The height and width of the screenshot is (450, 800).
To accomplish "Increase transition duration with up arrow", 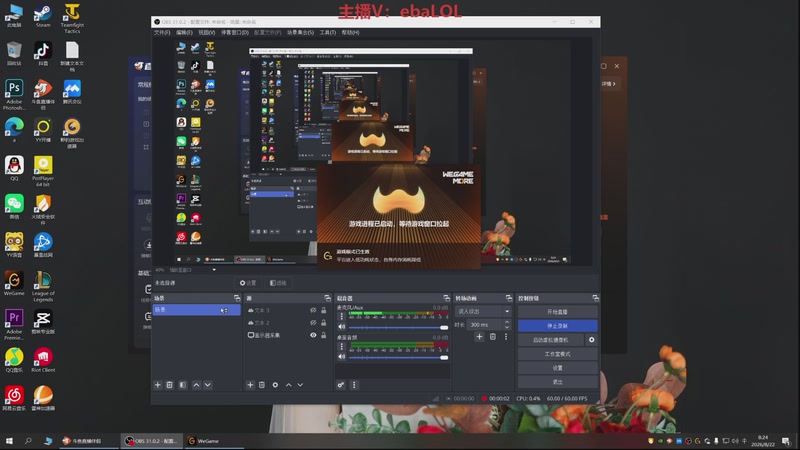I will 507,322.
